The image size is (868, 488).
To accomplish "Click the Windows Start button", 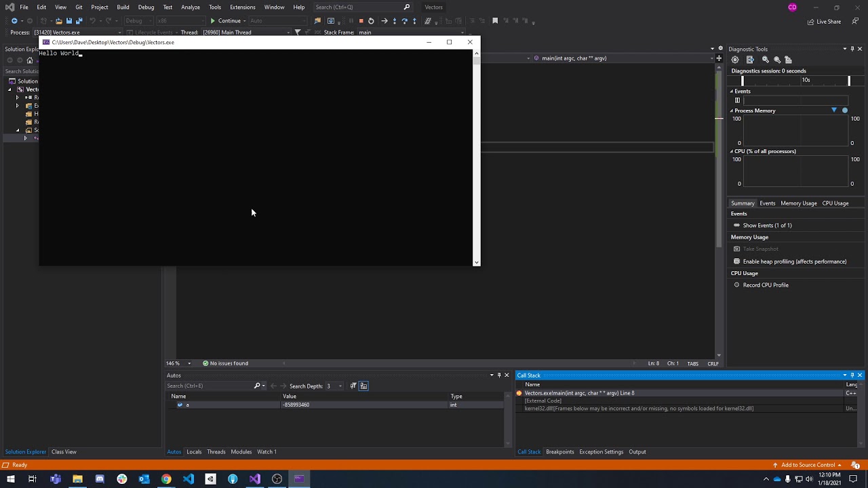I will (x=10, y=479).
